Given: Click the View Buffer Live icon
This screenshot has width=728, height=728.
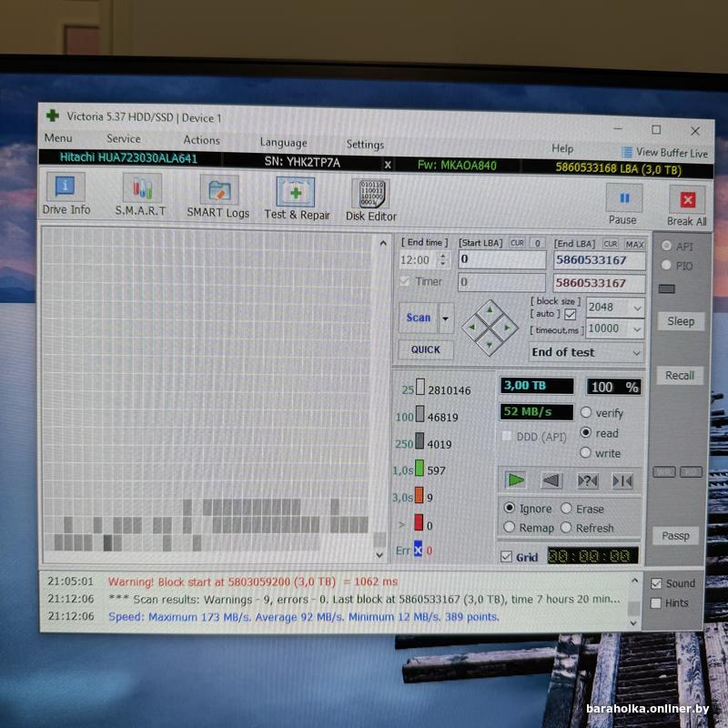Looking at the screenshot, I should coord(627,152).
